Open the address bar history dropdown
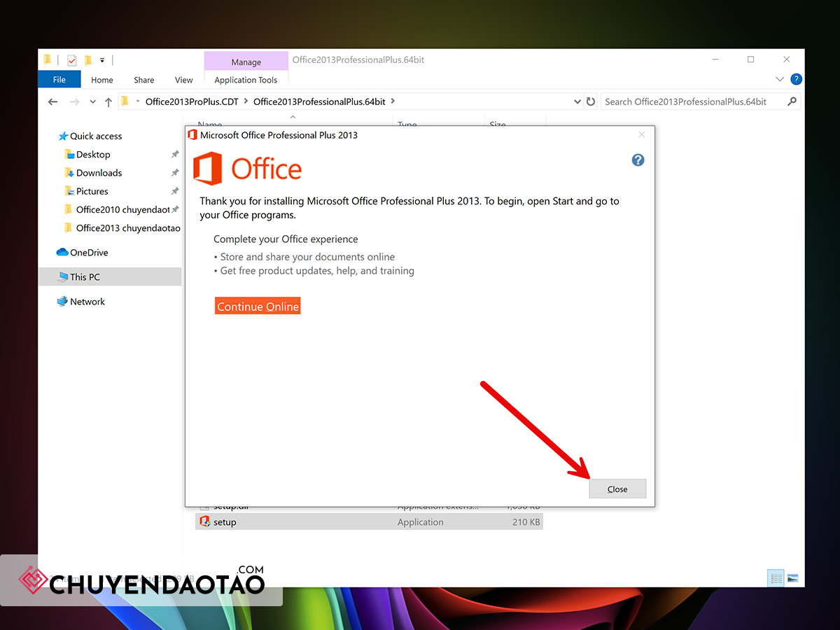Screen dimensions: 840x630 coord(577,102)
